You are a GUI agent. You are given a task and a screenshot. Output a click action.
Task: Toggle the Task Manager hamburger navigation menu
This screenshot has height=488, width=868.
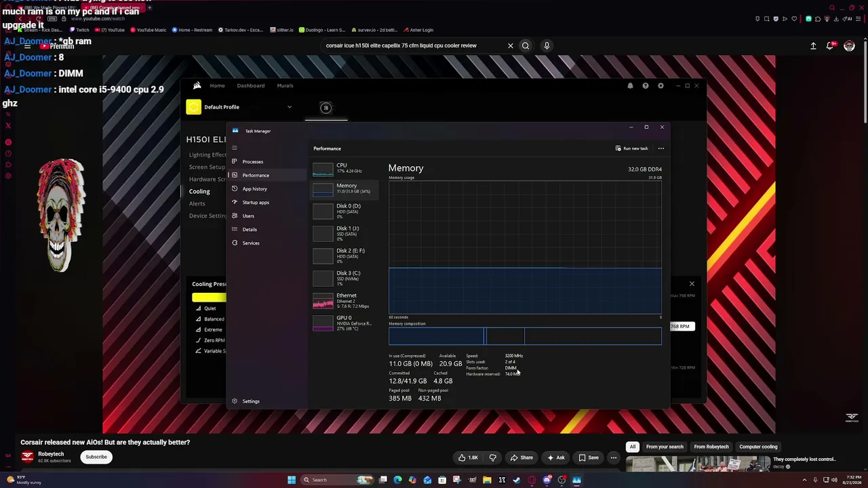(235, 148)
